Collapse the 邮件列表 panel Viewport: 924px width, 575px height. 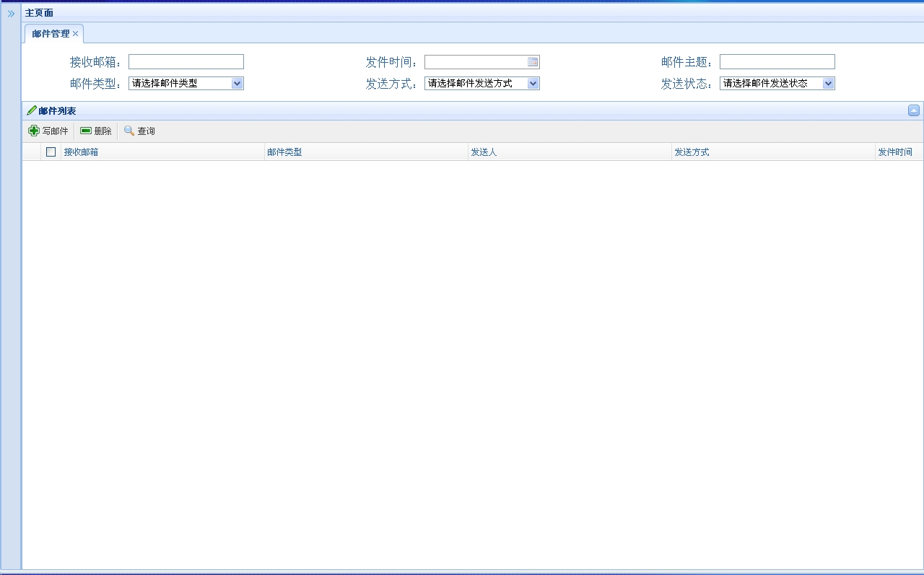click(914, 110)
